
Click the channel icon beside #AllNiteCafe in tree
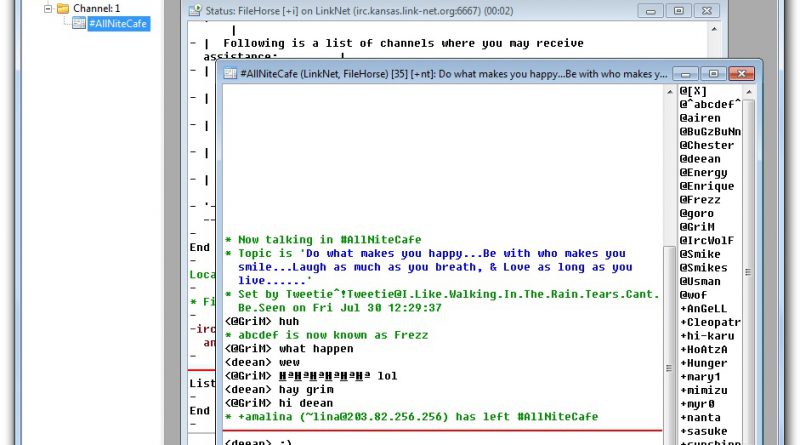tap(79, 24)
